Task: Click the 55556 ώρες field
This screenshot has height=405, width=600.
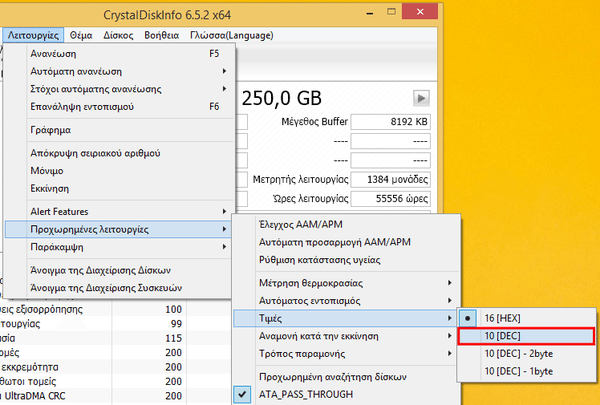Action: coord(391,198)
